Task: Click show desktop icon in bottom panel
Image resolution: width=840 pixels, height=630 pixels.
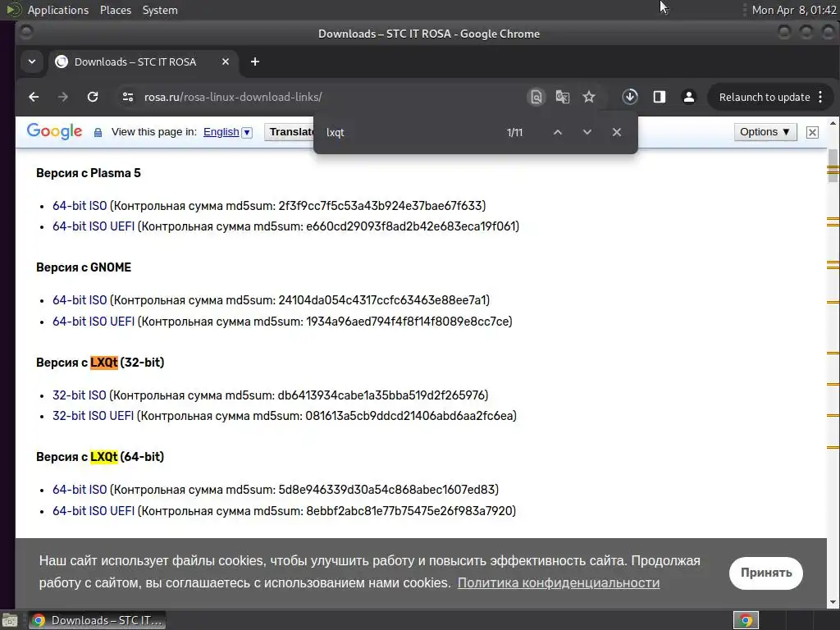Action: (10, 620)
